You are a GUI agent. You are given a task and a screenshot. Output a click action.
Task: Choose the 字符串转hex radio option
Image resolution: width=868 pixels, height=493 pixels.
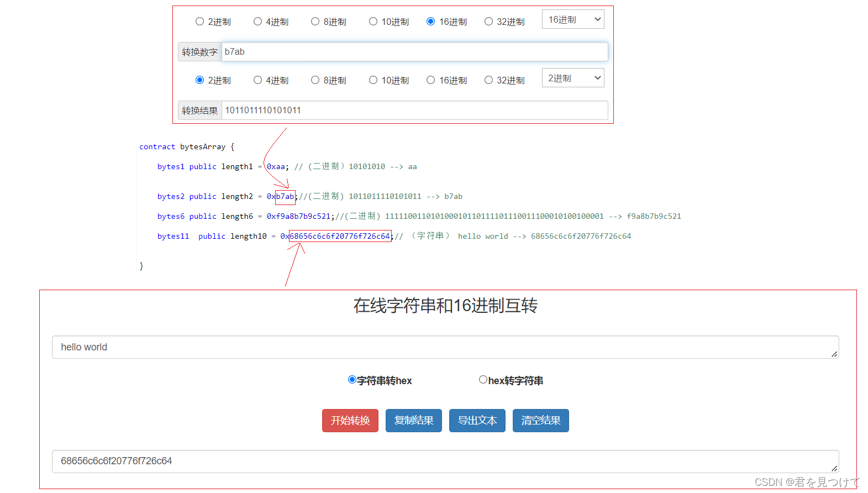point(352,380)
